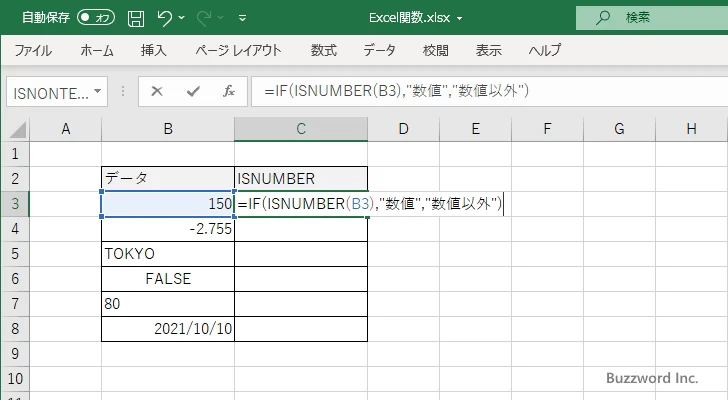The width and height of the screenshot is (728, 400).
Task: Open Customize Quick Access Toolbar dropdown
Action: (242, 18)
